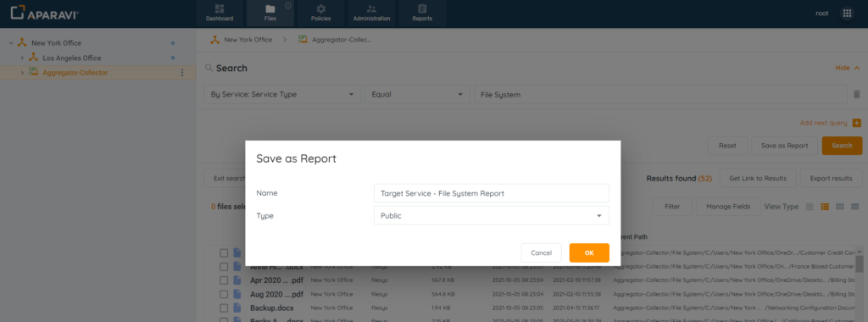Expand the Los Angeles Office tree node
Screen dimensions: 868x322
pyautogui.click(x=22, y=58)
